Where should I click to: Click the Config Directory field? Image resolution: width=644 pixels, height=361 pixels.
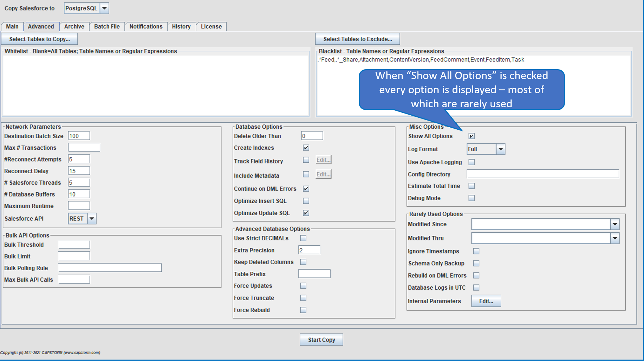coord(543,174)
